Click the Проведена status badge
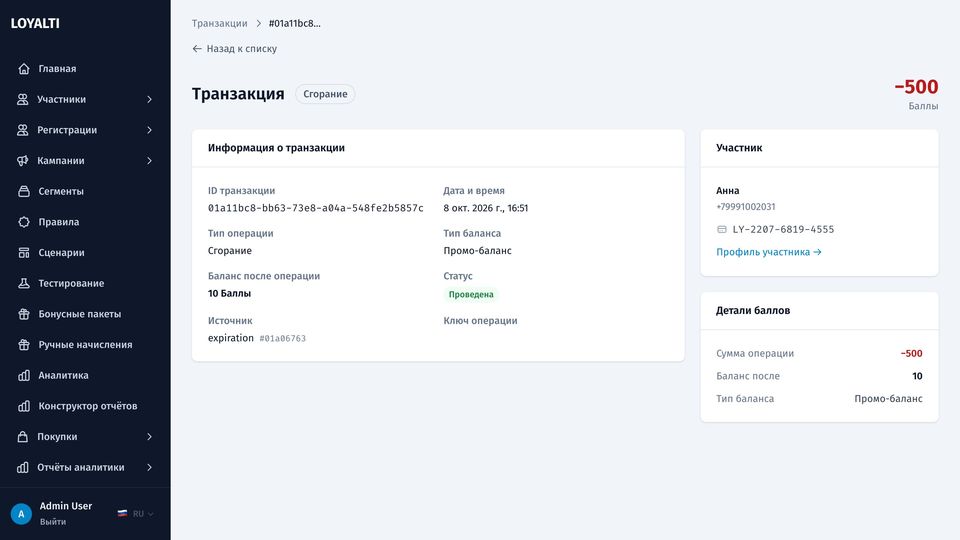The width and height of the screenshot is (960, 540). click(x=471, y=294)
